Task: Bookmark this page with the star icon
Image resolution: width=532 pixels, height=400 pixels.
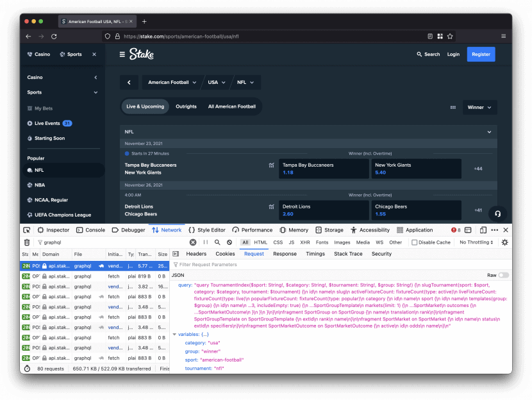Action: 450,37
